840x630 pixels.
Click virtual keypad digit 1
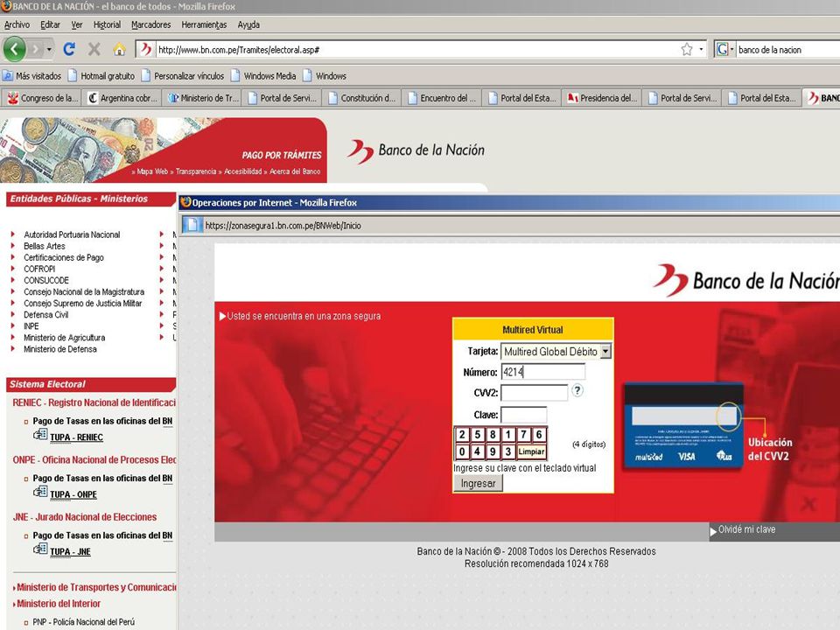(508, 435)
